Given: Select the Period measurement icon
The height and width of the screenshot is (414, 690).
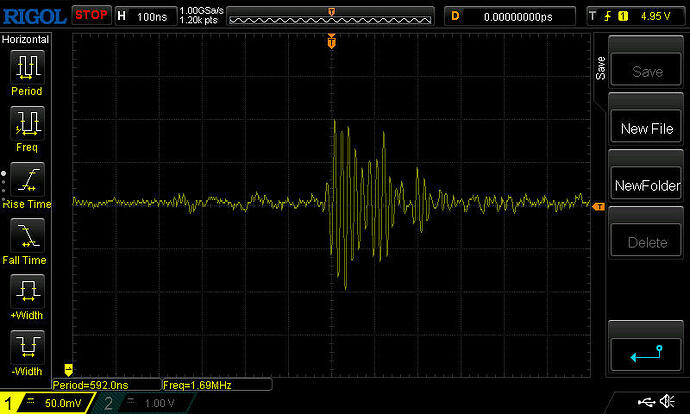Looking at the screenshot, I should pos(27,67).
